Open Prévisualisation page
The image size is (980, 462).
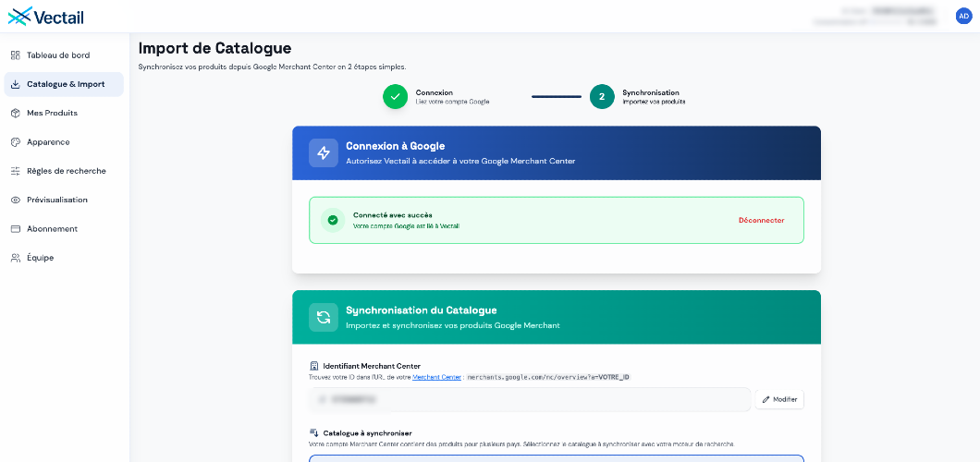tap(64, 200)
